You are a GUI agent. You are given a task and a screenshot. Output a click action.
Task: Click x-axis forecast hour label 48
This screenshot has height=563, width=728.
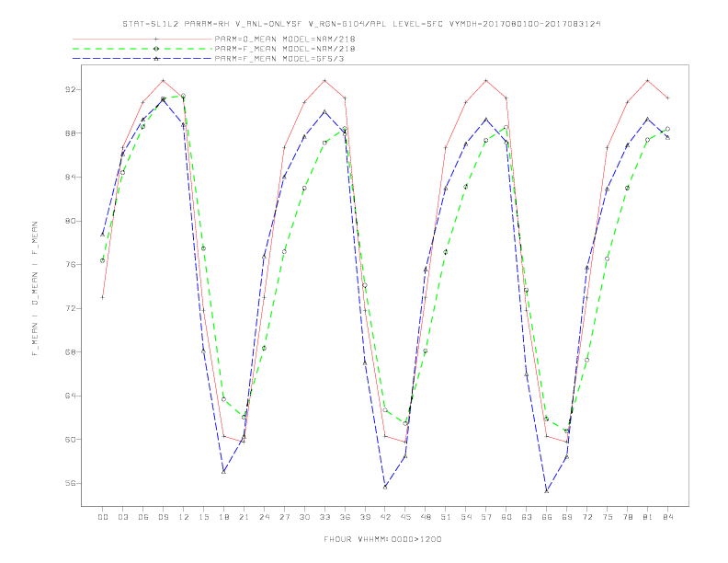[x=426, y=517]
